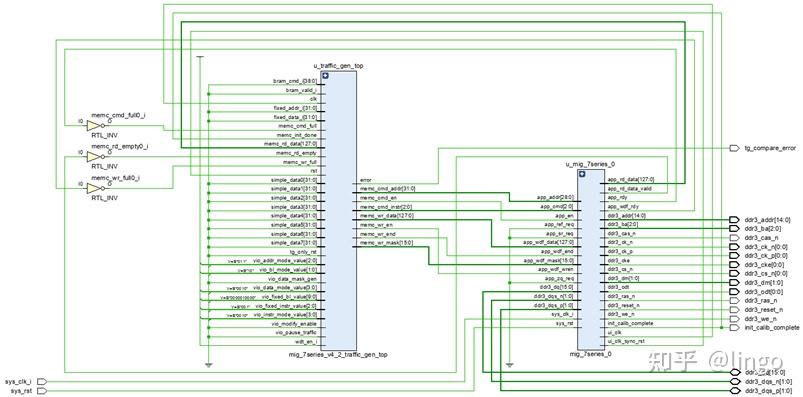
Task: Click the sys_clk_i input port symbol
Action: coord(42,382)
